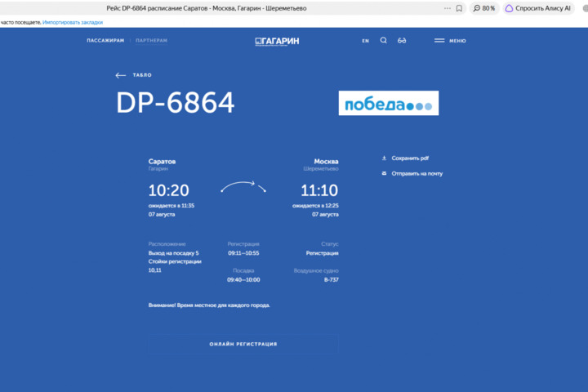Click the flight route arc graphic
Viewport: 588px width, 392px height.
(243, 186)
